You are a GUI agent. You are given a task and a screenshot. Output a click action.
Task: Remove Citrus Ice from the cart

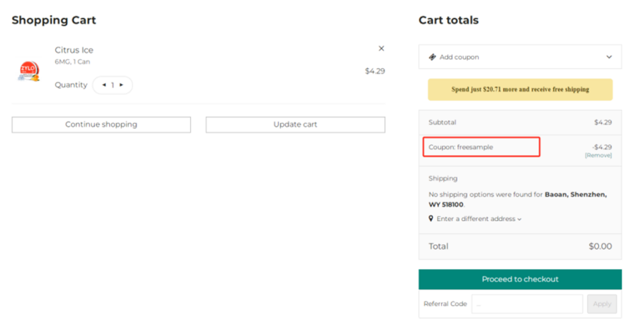coord(381,48)
